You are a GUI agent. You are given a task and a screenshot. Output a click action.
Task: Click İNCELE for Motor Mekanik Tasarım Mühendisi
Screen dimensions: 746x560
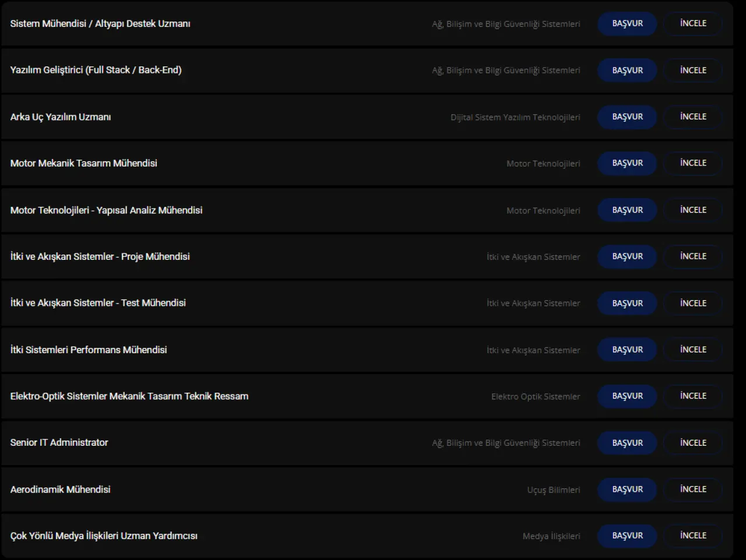[x=693, y=163]
